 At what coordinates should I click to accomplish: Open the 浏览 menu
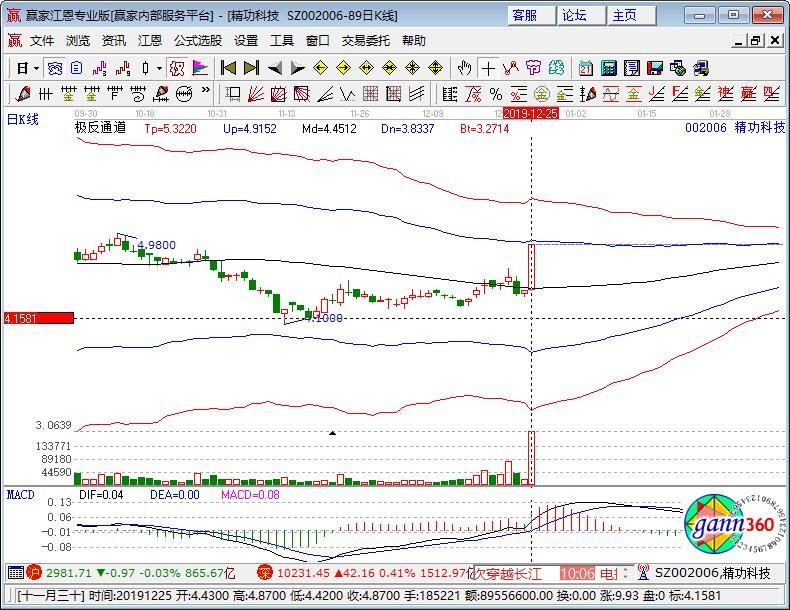78,41
